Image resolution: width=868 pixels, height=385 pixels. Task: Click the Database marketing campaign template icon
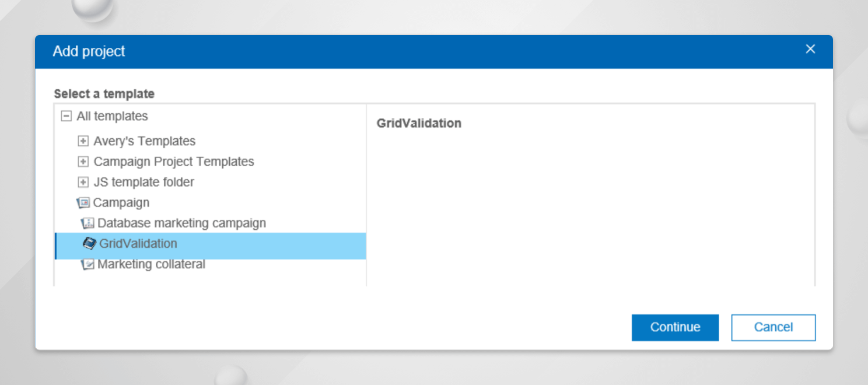click(x=88, y=223)
